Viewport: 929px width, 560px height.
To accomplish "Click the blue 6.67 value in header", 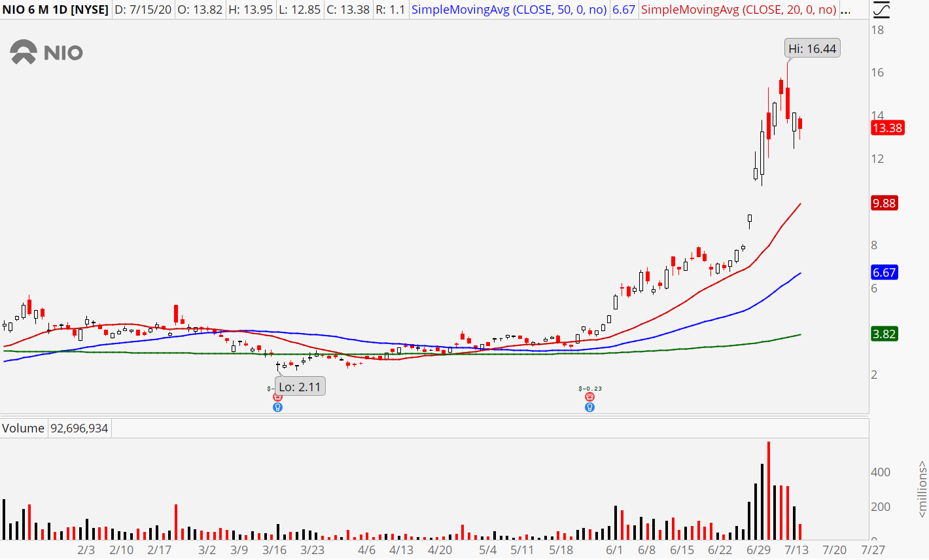I will click(623, 10).
